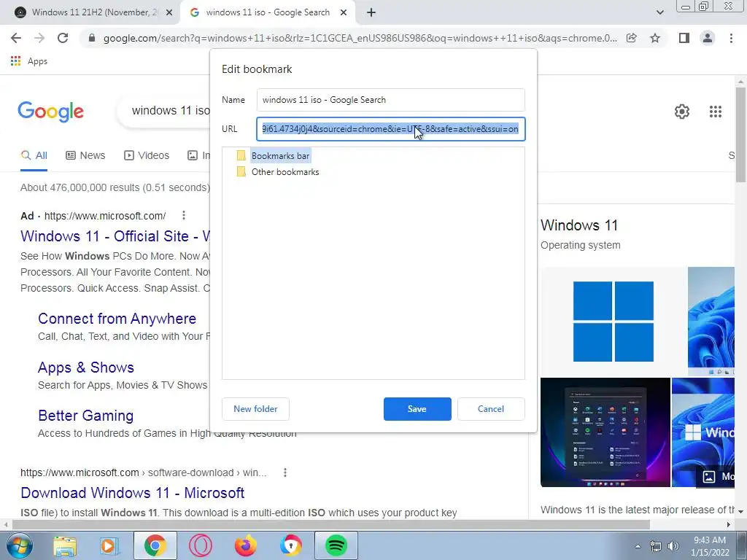Image resolution: width=747 pixels, height=560 pixels.
Task: Close the Google Search tab
Action: pyautogui.click(x=344, y=13)
